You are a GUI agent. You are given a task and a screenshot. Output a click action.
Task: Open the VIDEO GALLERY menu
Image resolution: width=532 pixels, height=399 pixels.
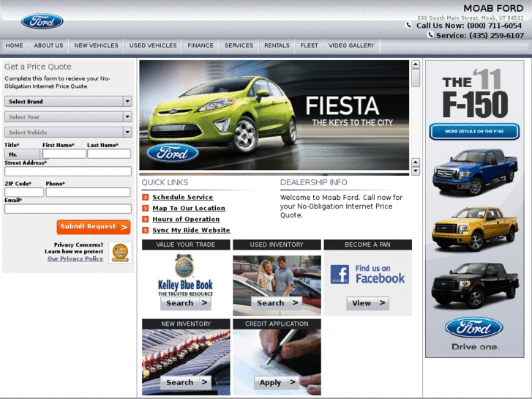click(x=351, y=45)
